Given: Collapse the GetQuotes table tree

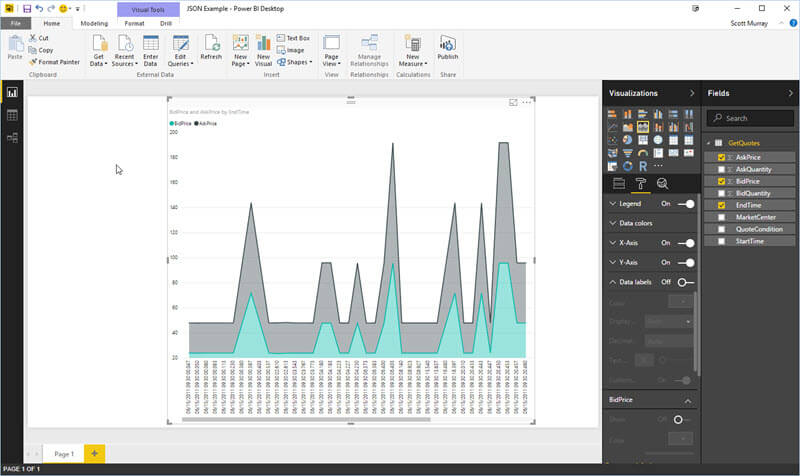Looking at the screenshot, I should point(708,144).
